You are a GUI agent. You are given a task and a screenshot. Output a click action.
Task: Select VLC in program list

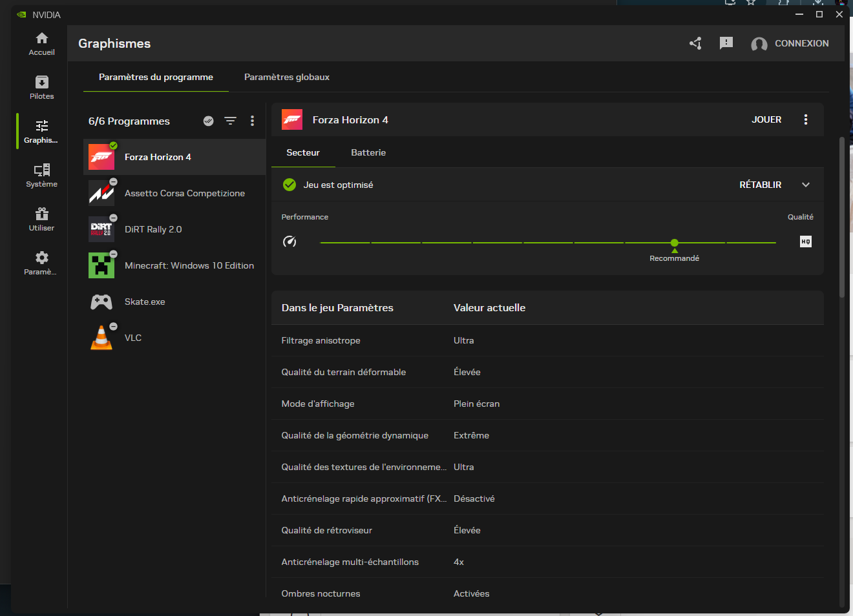pyautogui.click(x=174, y=338)
